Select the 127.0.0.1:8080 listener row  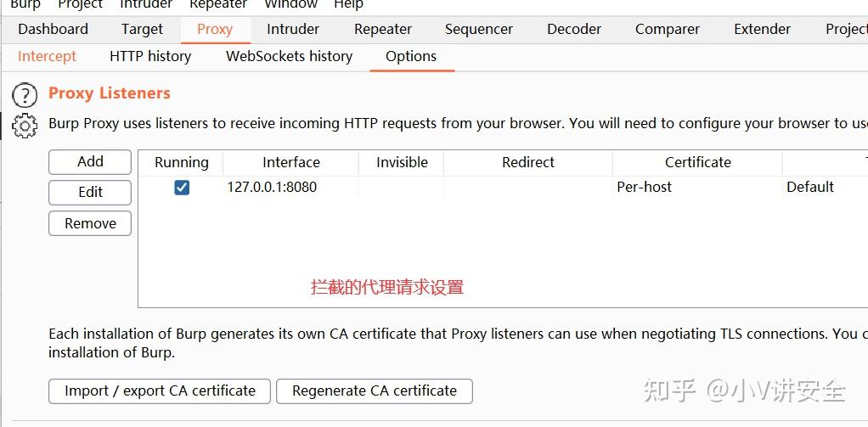(x=503, y=188)
